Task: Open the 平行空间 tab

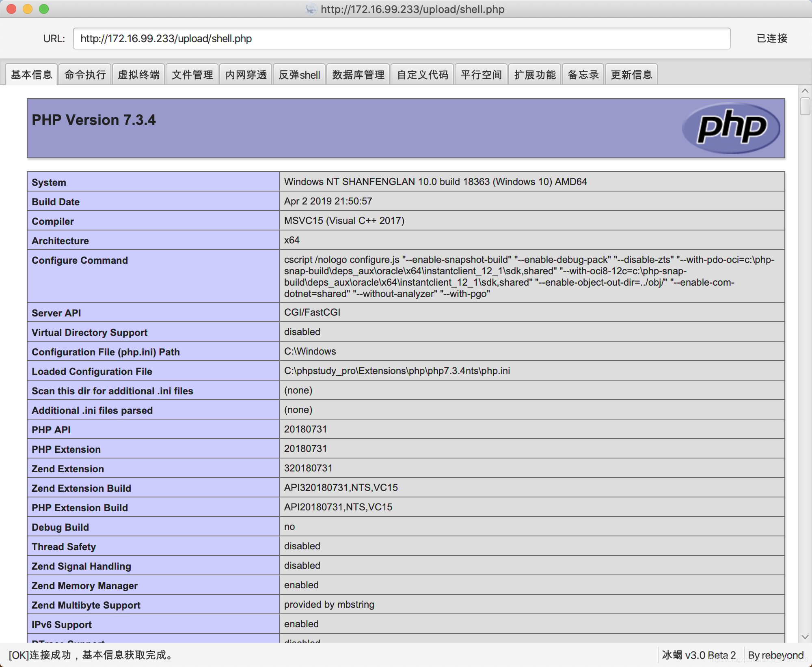Action: pyautogui.click(x=481, y=75)
